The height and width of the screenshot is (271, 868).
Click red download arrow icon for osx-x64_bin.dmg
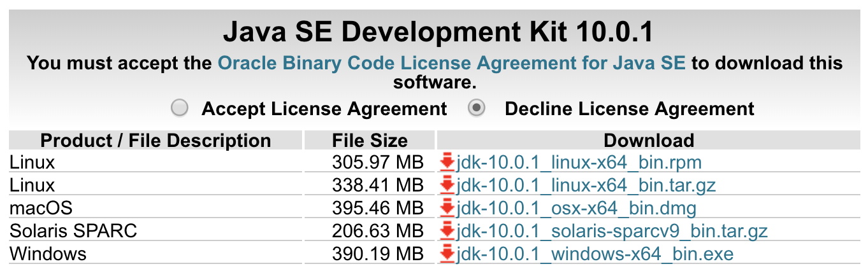(447, 209)
